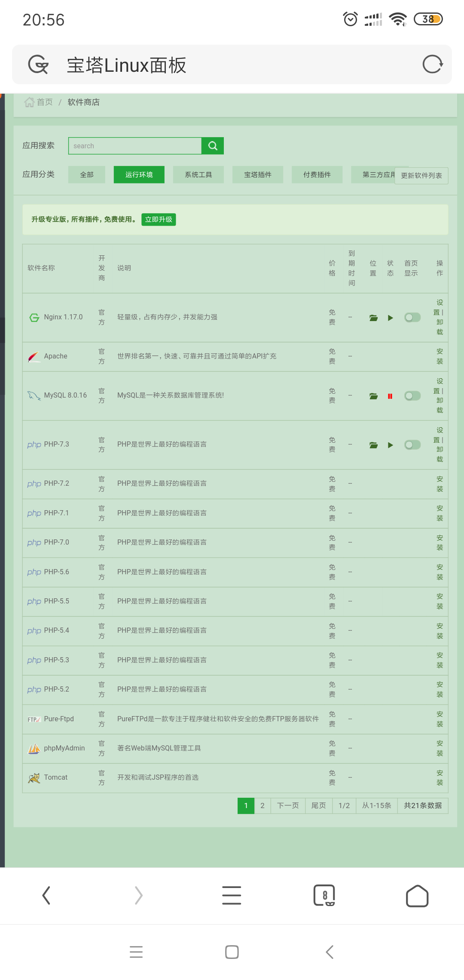Click 下一页 next page button
The width and height of the screenshot is (464, 980).
288,805
